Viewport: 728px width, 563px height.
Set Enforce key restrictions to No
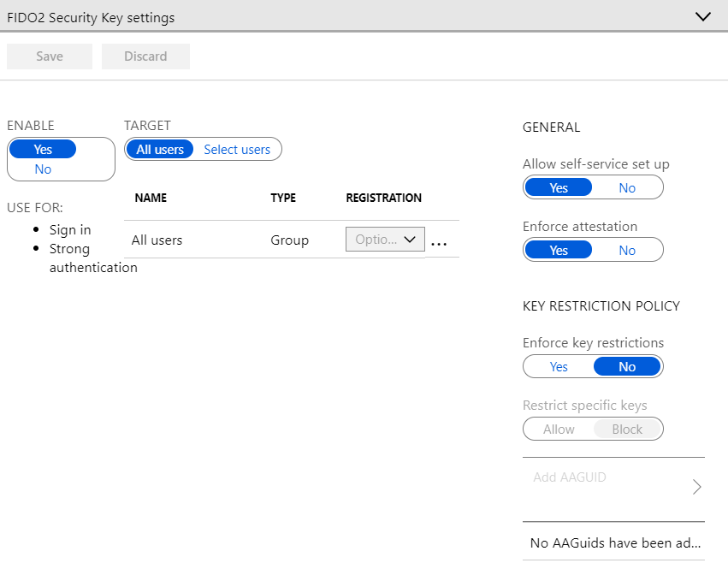[x=627, y=366]
